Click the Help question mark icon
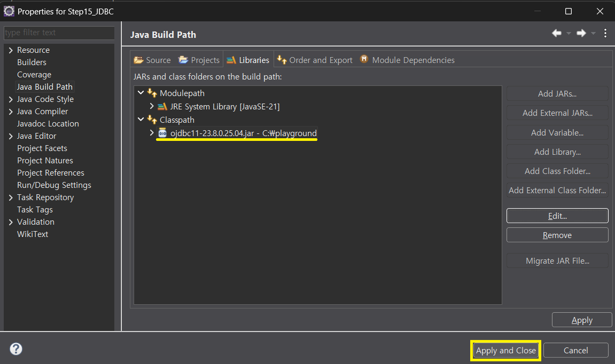The width and height of the screenshot is (615, 364). click(16, 349)
